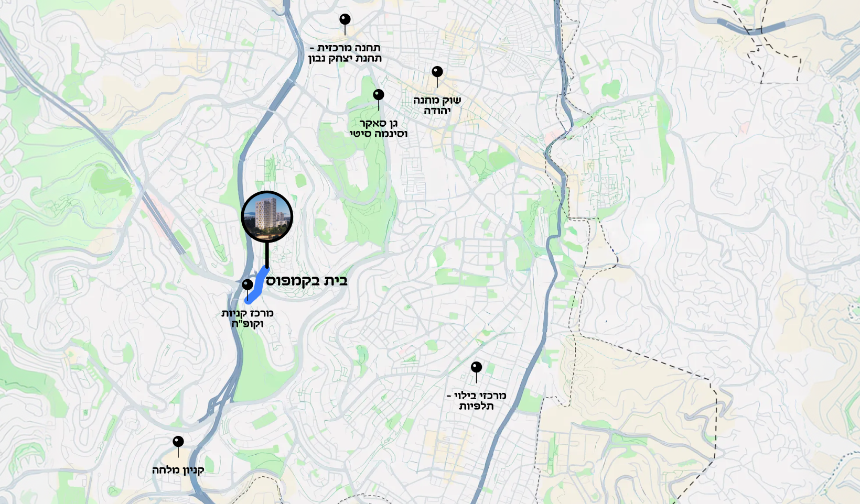Open the circular building photo marker
860x504 pixels.
[x=267, y=216]
